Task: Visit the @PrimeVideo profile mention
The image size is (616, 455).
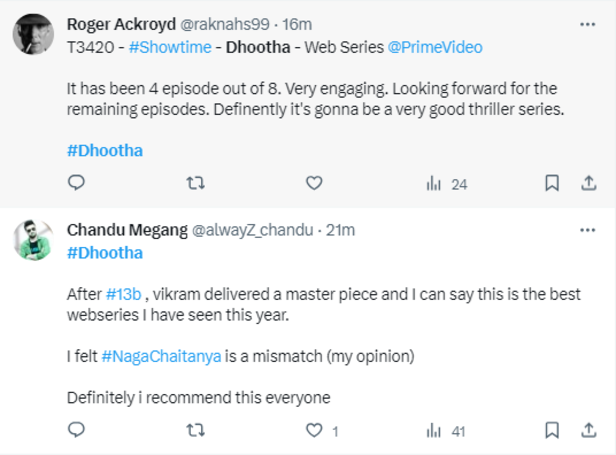Action: pyautogui.click(x=434, y=47)
